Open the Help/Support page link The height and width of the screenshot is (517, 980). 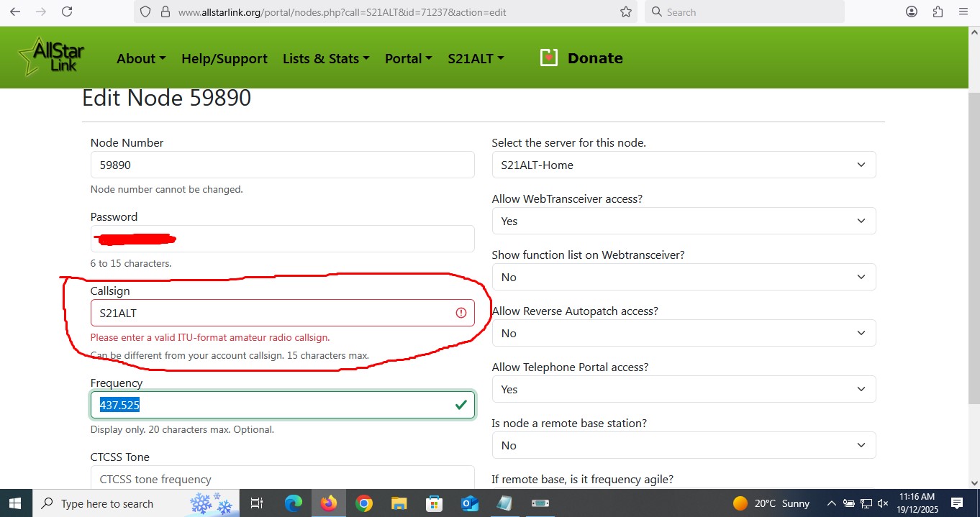click(x=224, y=58)
